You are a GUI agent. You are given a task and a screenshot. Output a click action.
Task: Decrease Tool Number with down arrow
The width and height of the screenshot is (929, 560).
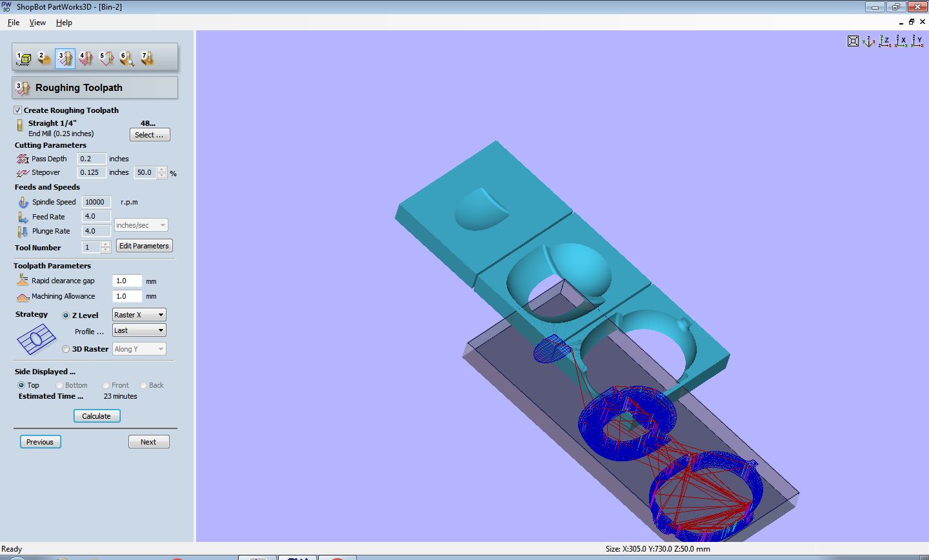[106, 250]
